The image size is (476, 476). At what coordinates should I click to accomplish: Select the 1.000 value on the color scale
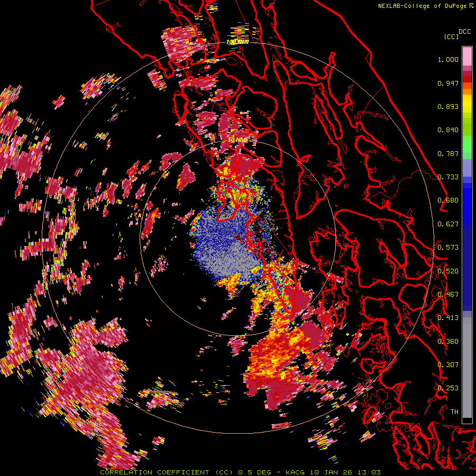click(x=448, y=59)
